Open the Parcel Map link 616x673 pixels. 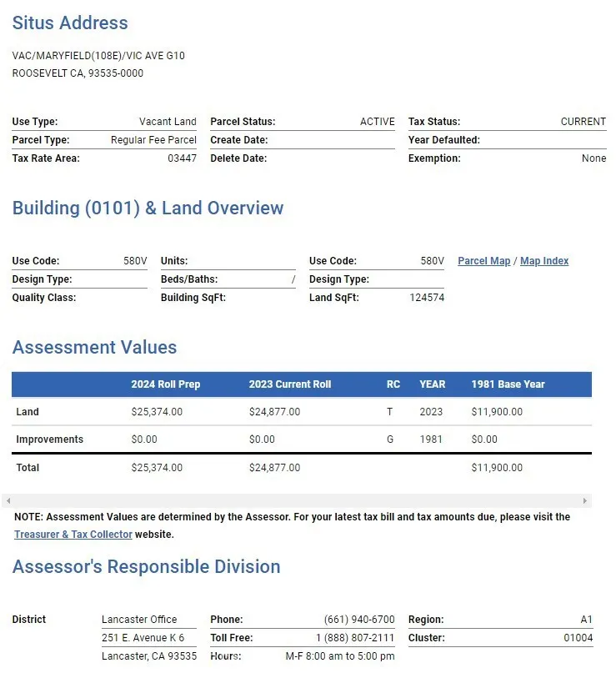[483, 261]
